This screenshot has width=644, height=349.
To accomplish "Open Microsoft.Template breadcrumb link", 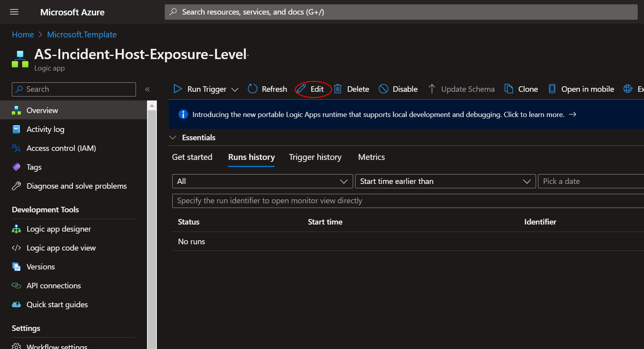I will 82,35.
